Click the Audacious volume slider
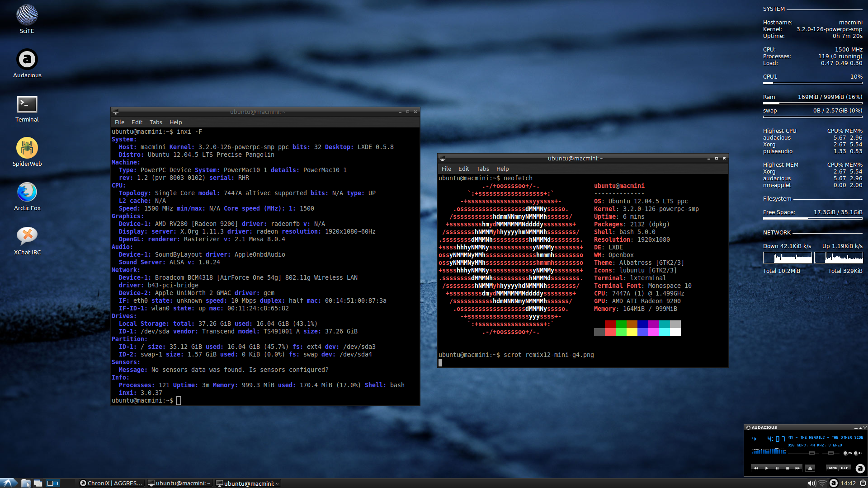 (x=803, y=453)
